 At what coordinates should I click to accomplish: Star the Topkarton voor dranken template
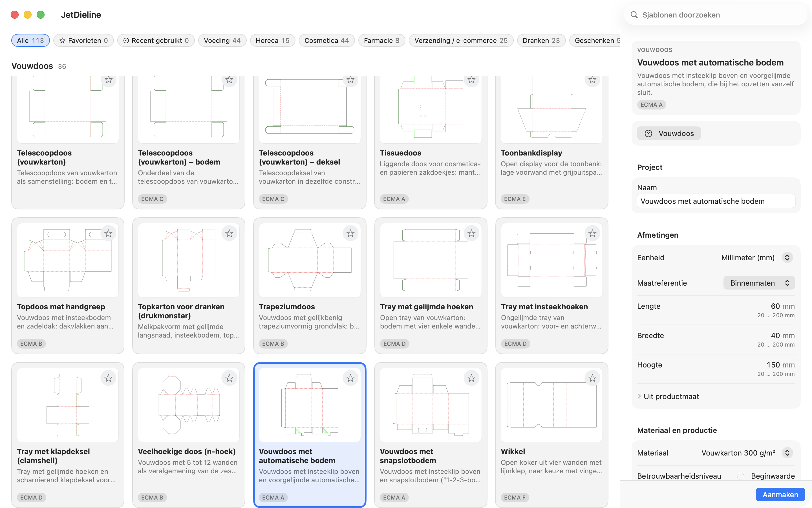tap(229, 233)
